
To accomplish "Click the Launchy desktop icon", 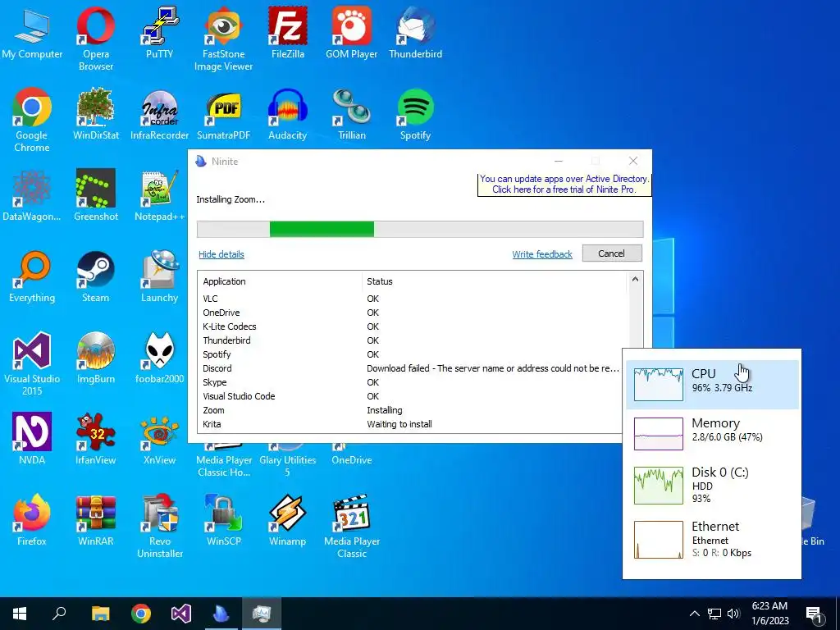I will coord(160,276).
